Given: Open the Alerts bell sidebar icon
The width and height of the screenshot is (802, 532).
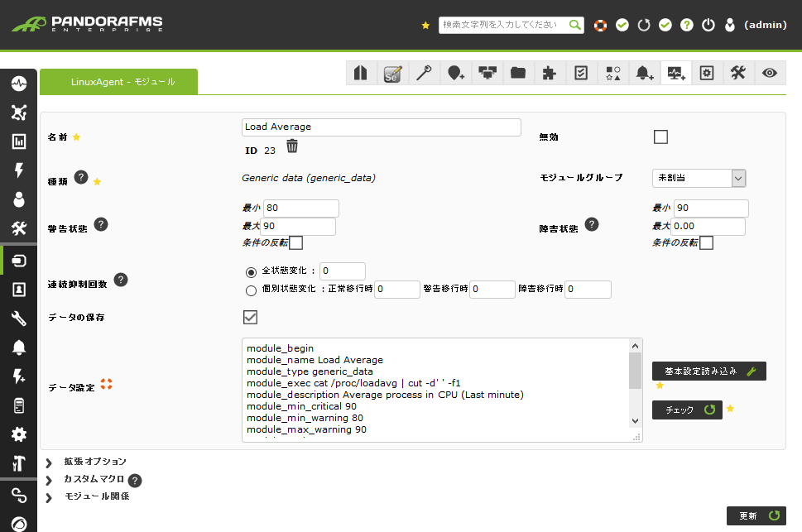Looking at the screenshot, I should pos(19,347).
